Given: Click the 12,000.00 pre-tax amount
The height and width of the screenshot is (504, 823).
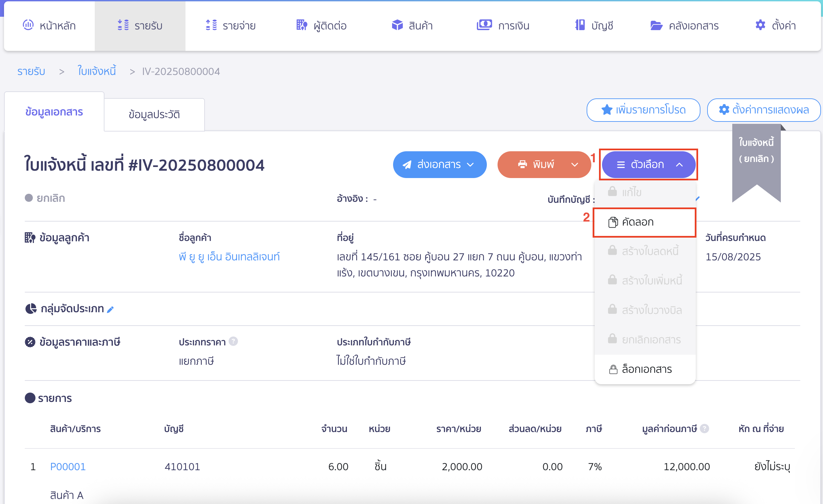Looking at the screenshot, I should 687,467.
